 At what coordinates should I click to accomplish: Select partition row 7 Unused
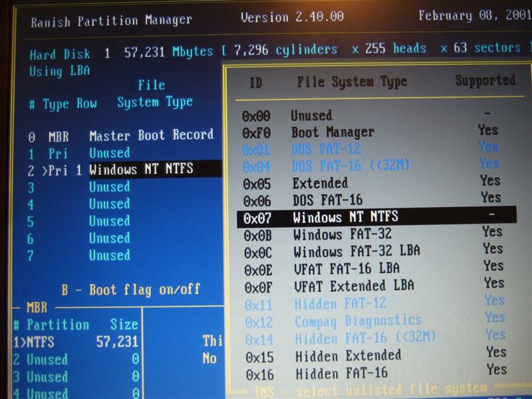(x=78, y=255)
